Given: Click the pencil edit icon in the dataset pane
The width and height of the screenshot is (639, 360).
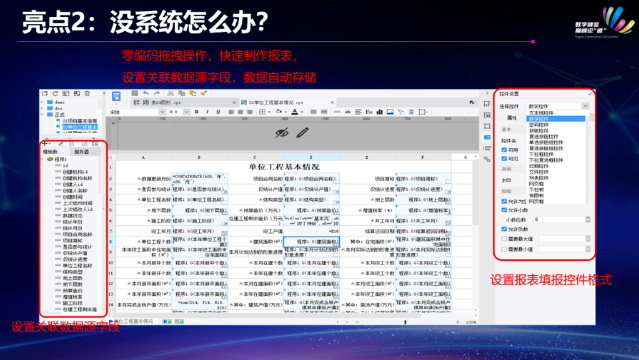Looking at the screenshot, I should [61, 144].
